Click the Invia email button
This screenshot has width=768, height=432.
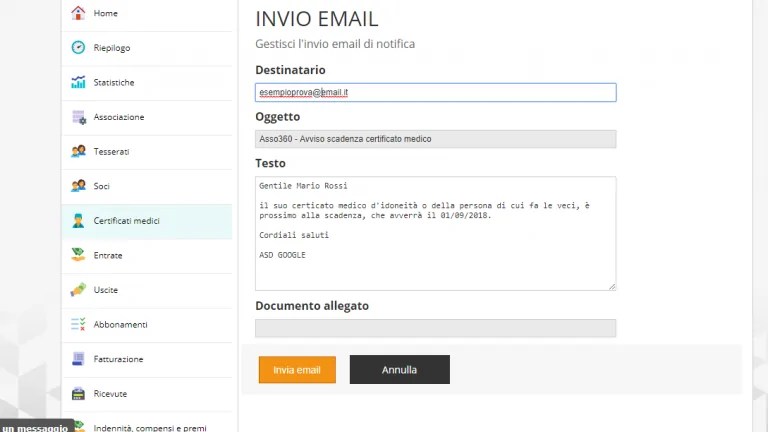click(297, 370)
